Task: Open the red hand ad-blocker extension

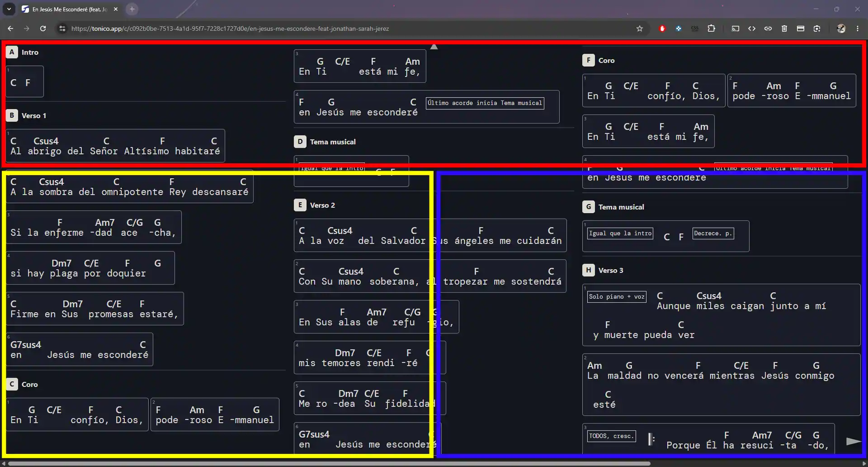Action: pos(662,29)
